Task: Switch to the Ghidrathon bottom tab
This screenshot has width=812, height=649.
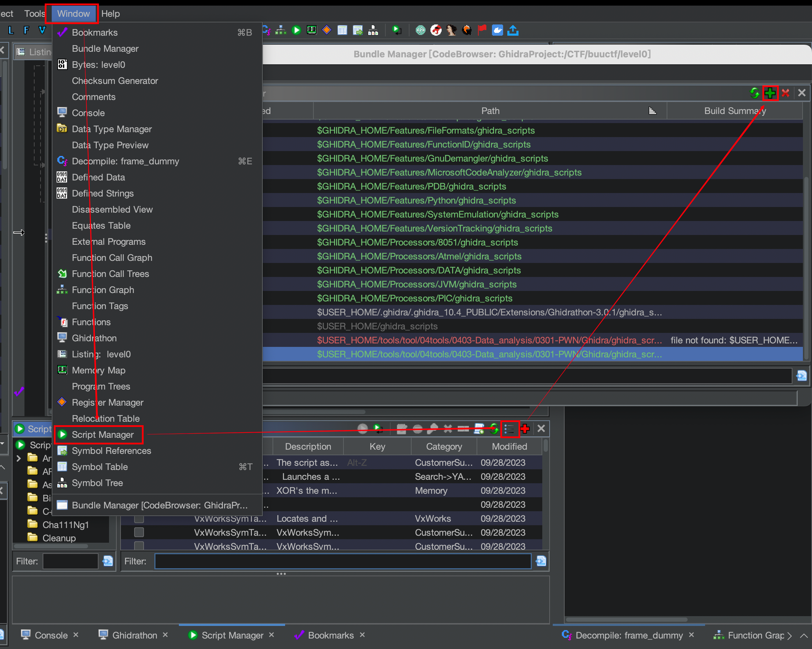Action: click(x=135, y=635)
